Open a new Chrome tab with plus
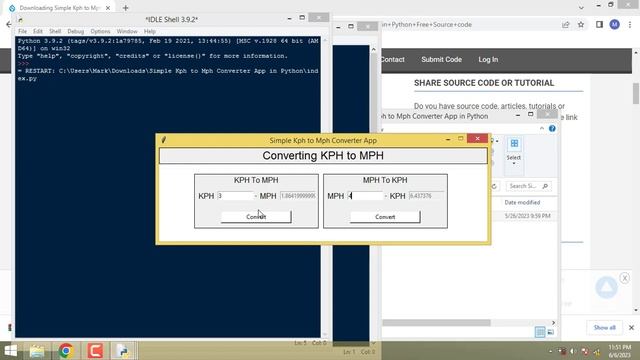Viewport: 640px width, 360px height. (x=125, y=8)
